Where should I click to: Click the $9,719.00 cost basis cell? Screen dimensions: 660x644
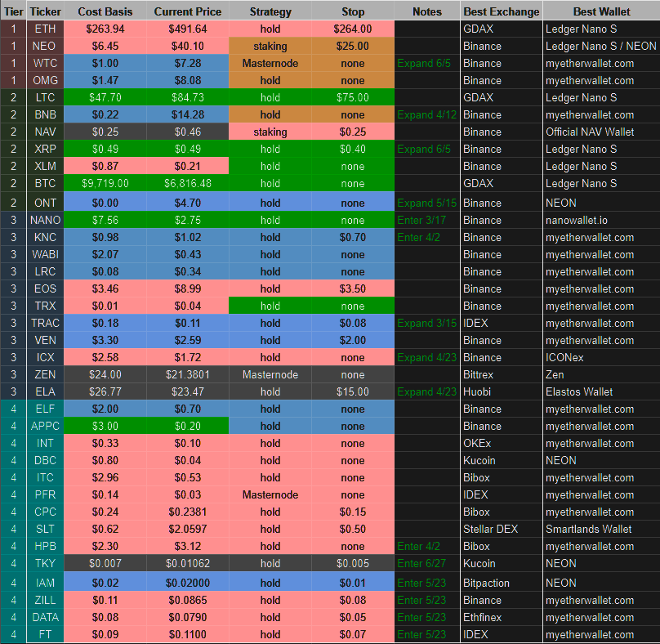pos(105,184)
